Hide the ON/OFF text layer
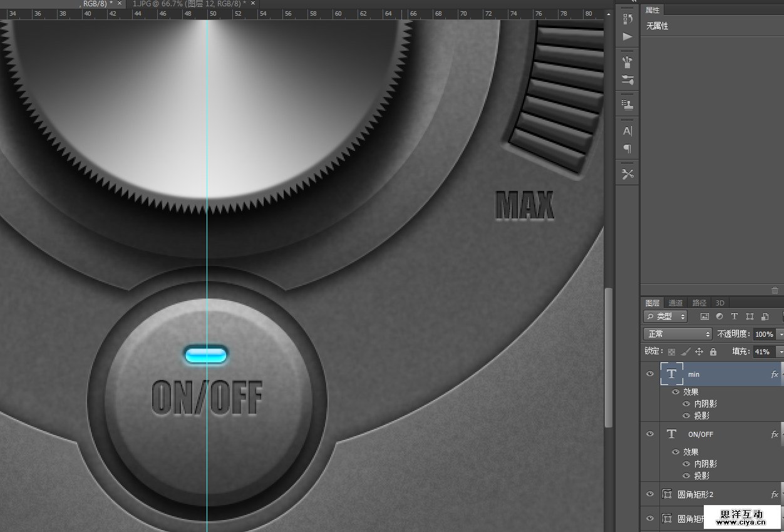The height and width of the screenshot is (532, 784). coord(650,434)
